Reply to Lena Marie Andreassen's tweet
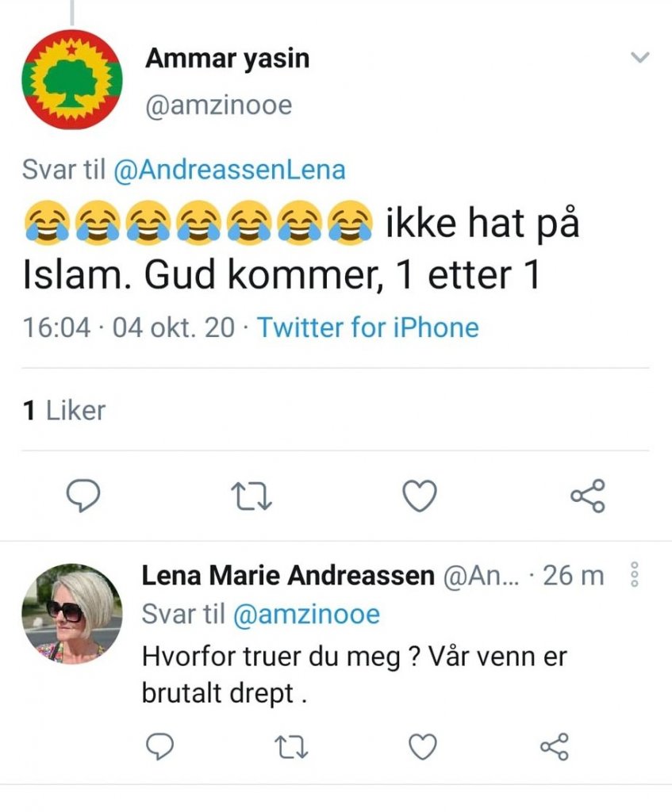The height and width of the screenshot is (812, 672). point(161,745)
